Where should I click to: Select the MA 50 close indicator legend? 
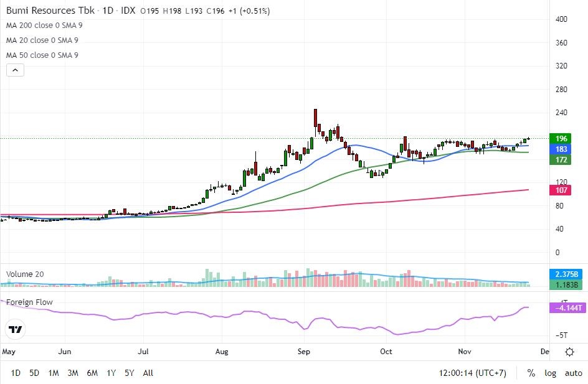(42, 55)
